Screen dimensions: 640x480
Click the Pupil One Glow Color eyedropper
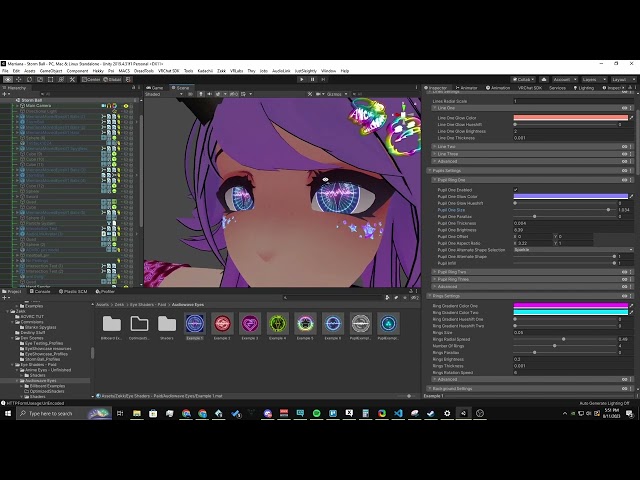pyautogui.click(x=631, y=196)
